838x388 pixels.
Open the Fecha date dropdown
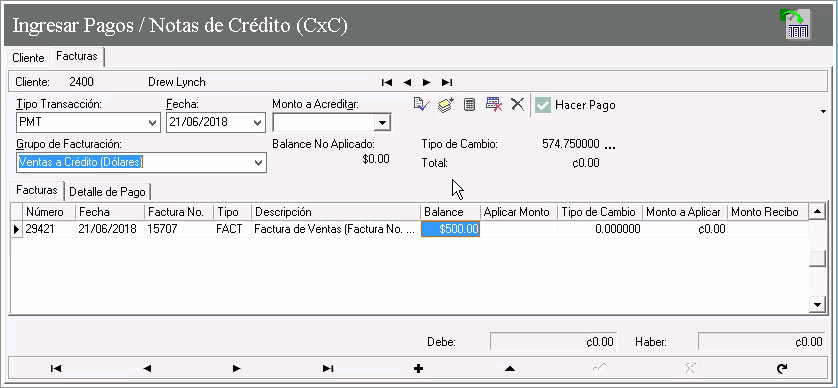coord(258,123)
